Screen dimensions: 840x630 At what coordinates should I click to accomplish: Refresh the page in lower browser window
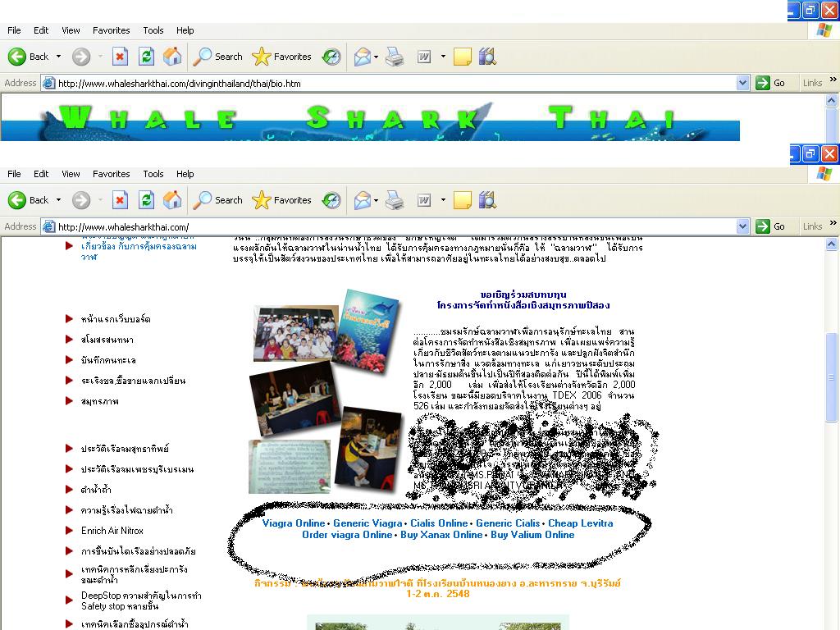click(146, 200)
